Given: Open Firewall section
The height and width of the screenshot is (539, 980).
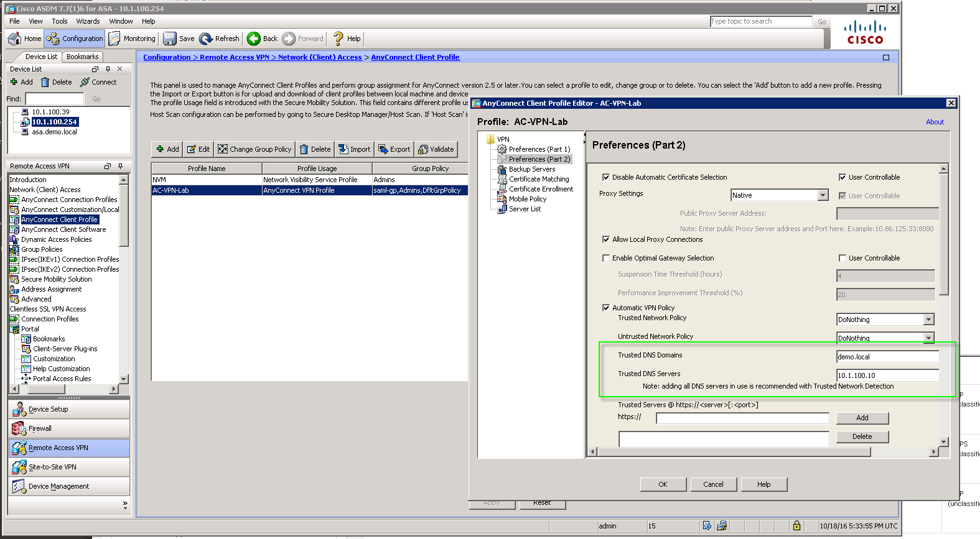Looking at the screenshot, I should (69, 428).
